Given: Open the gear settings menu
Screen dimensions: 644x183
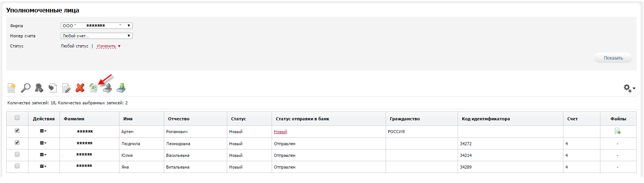Looking at the screenshot, I should coord(629,88).
